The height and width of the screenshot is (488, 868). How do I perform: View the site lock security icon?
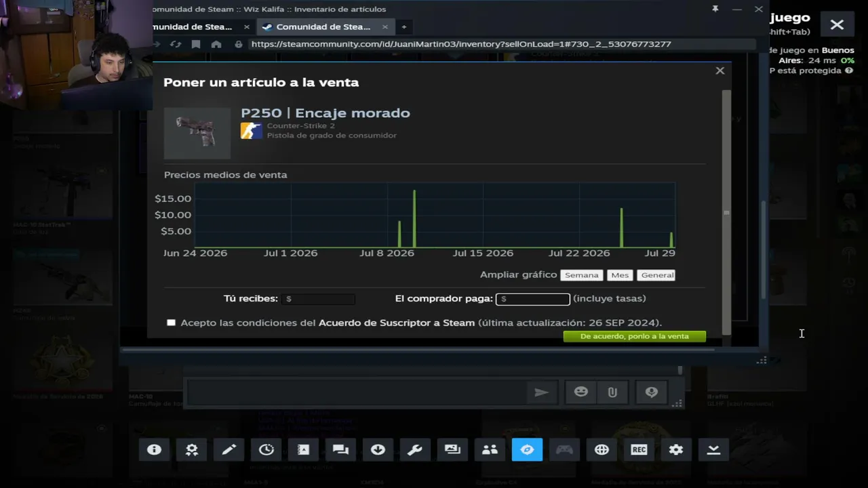point(238,44)
